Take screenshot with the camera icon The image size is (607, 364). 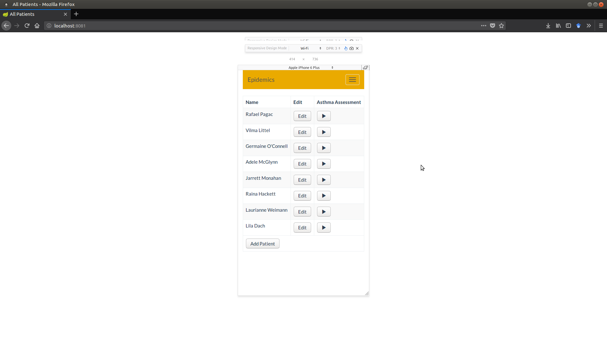pos(352,48)
